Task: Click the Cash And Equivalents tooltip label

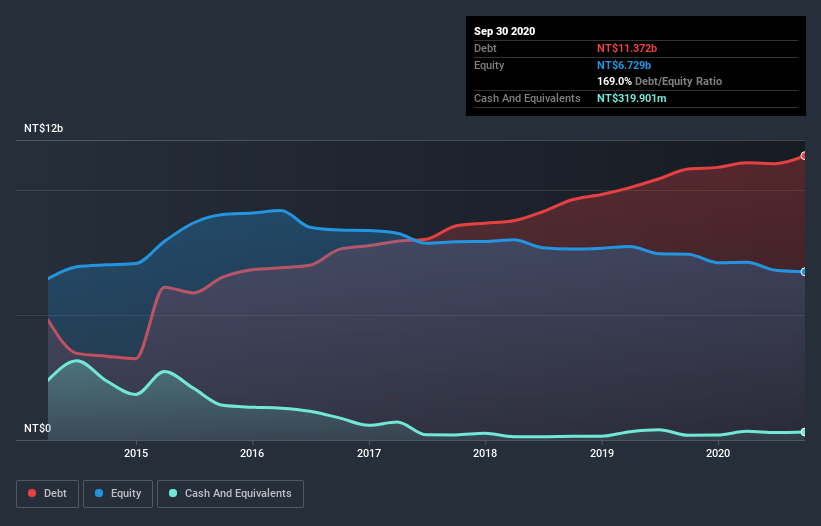Action: (x=527, y=98)
